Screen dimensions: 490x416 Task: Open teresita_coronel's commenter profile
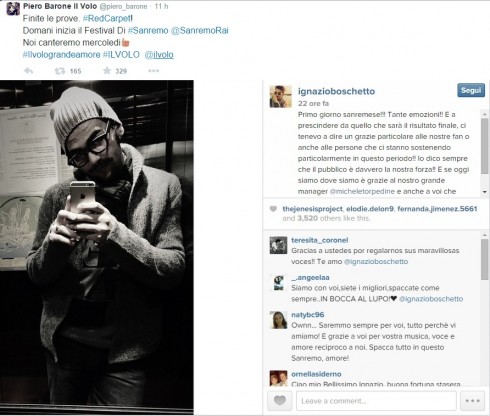point(319,240)
